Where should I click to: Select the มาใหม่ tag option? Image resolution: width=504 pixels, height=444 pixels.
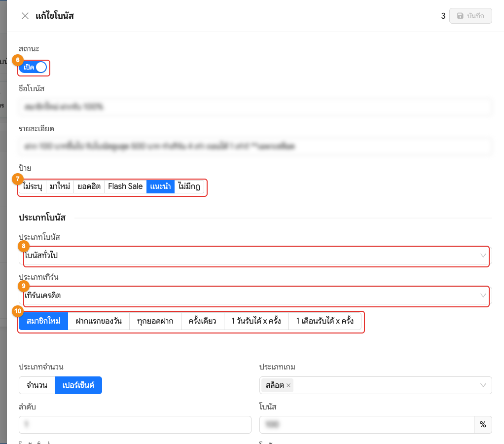60,186
